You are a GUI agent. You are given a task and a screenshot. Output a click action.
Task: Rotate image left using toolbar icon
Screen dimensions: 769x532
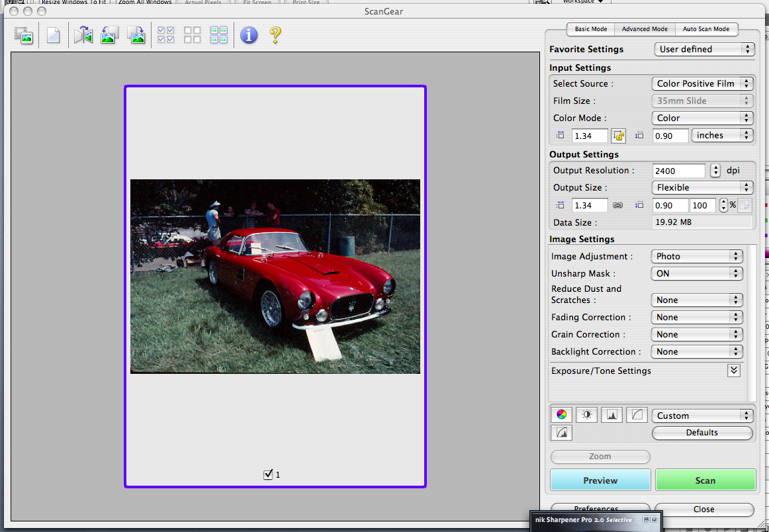[x=109, y=35]
